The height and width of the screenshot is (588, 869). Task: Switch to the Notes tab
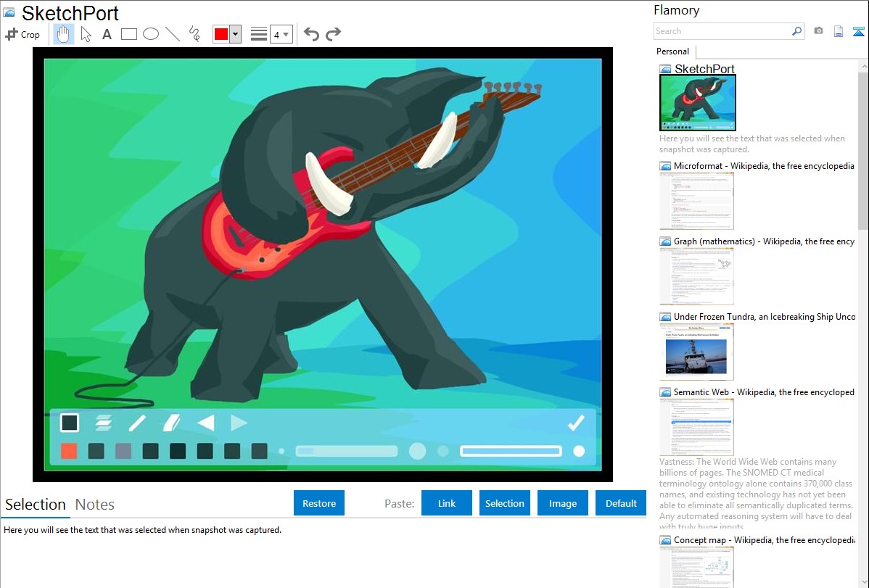(95, 505)
